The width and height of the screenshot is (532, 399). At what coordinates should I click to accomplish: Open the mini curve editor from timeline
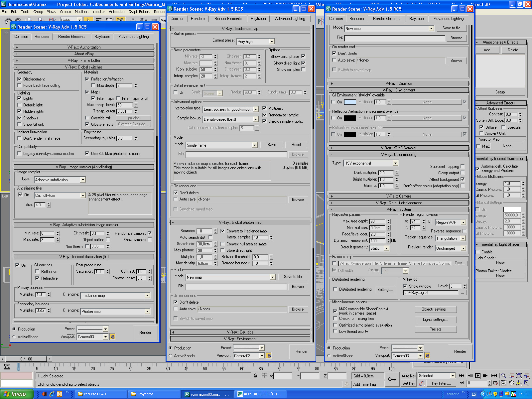pyautogui.click(x=7, y=367)
